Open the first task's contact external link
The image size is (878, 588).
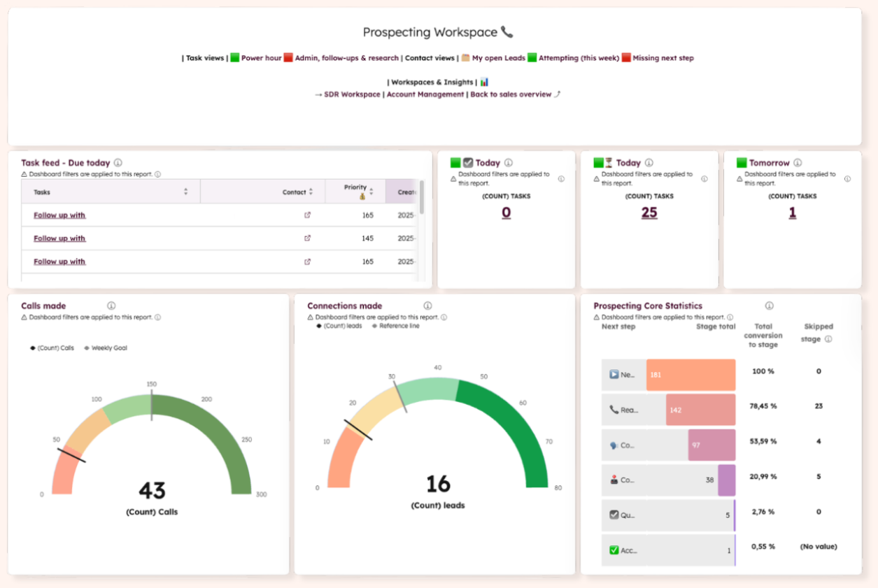307,215
